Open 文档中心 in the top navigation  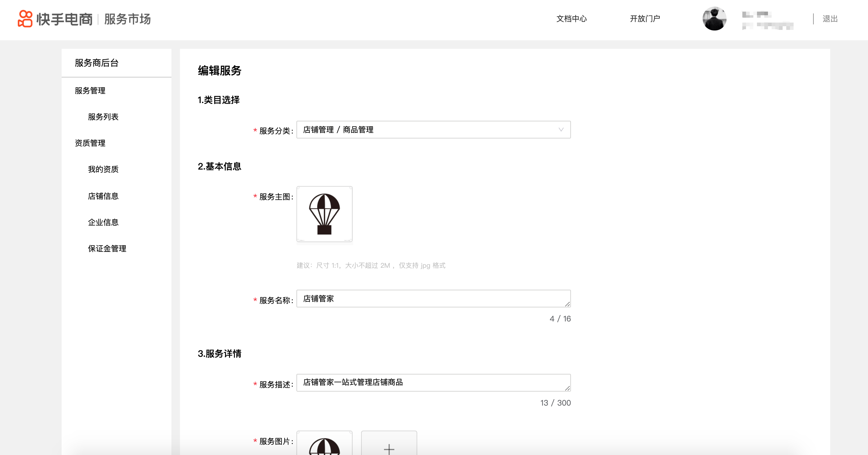coord(572,19)
